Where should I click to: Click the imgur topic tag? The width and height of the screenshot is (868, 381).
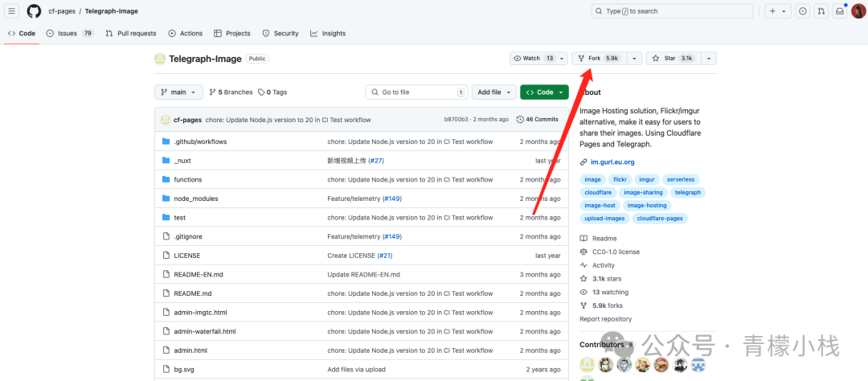646,179
